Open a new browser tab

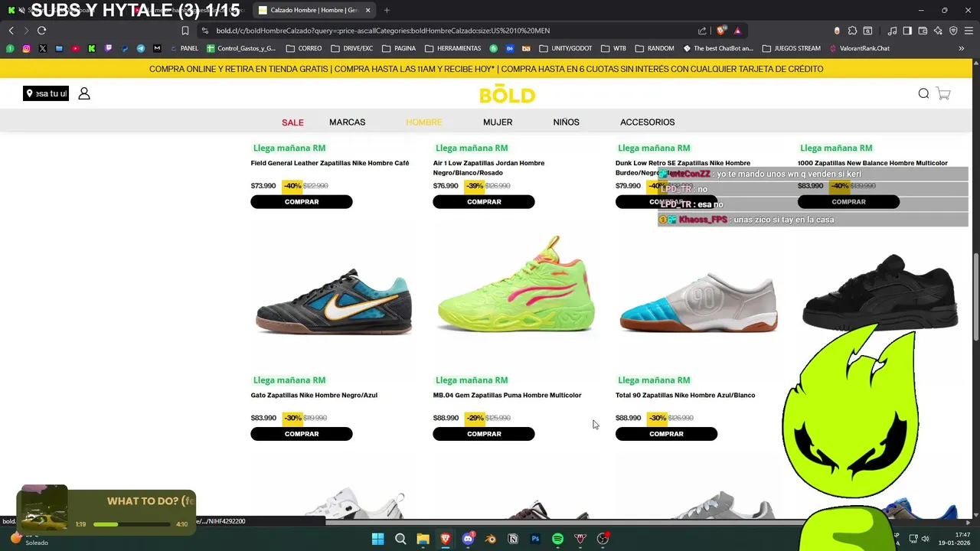[386, 10]
